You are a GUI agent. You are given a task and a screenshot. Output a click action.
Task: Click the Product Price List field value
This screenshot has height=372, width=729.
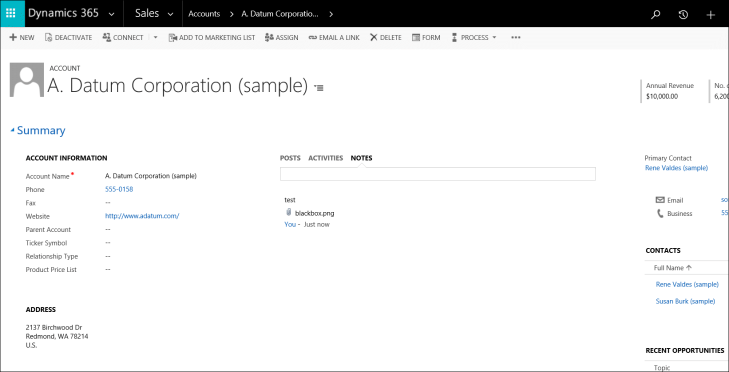108,270
